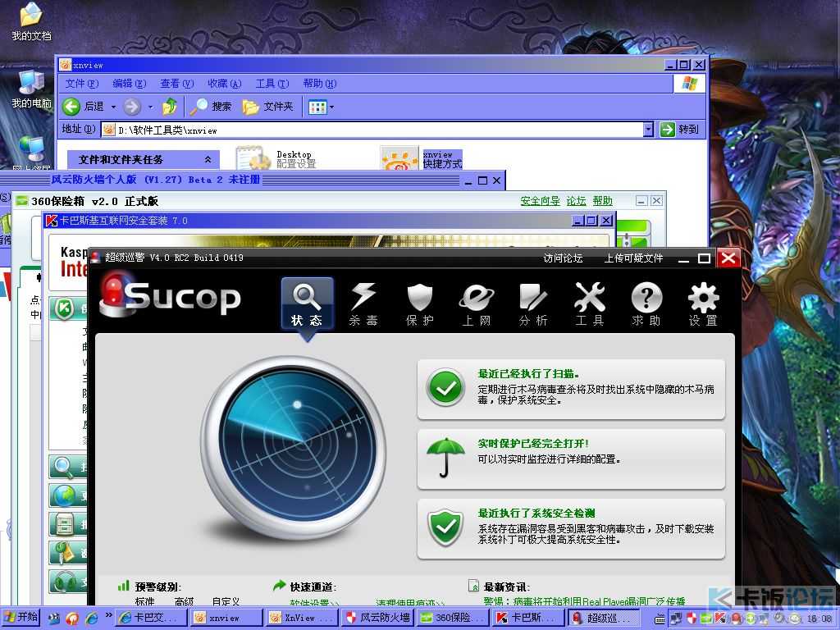This screenshot has width=840, height=630.
Task: Open the 设置 settings gear section
Action: click(x=703, y=304)
